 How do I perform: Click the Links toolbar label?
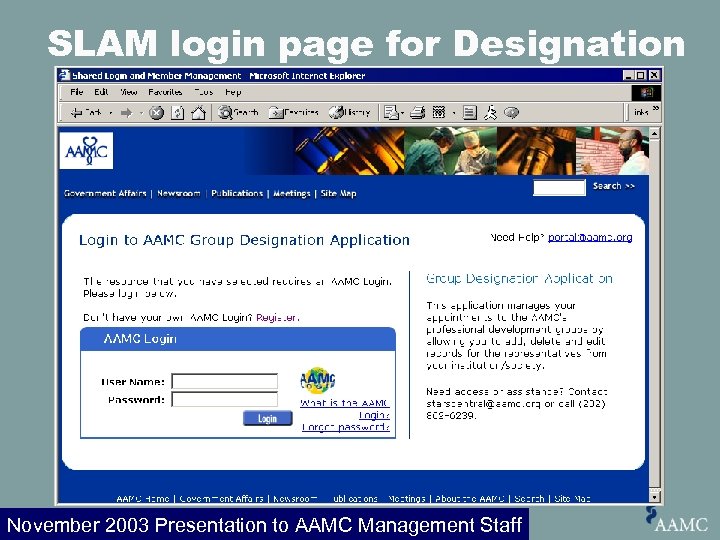(641, 112)
